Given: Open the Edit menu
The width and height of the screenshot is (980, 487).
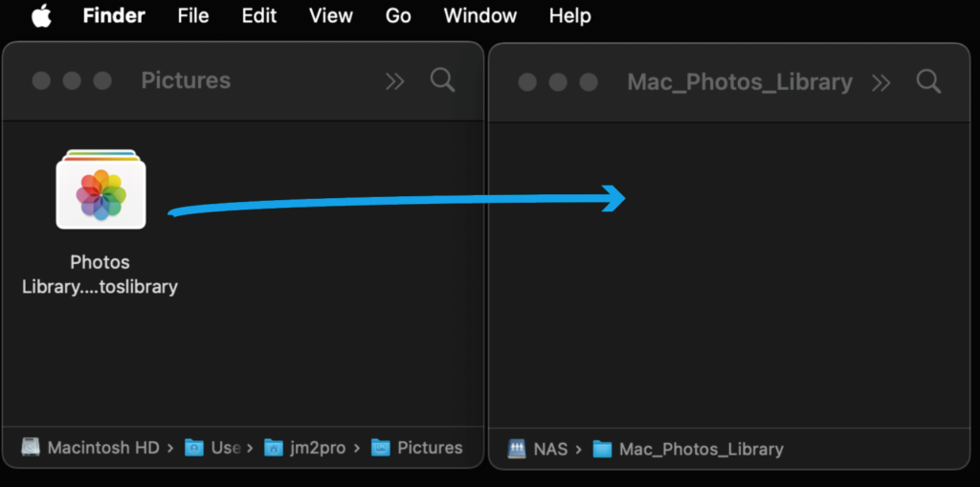Looking at the screenshot, I should point(259,15).
